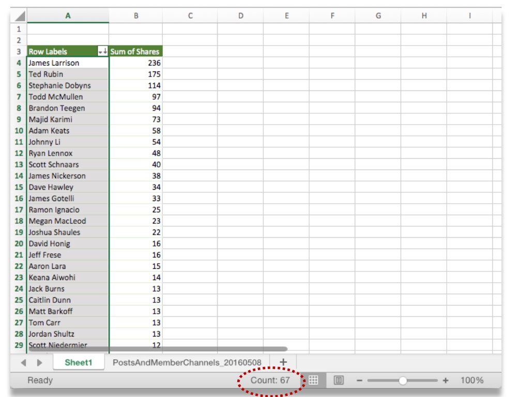
Task: Select the Dave Hawley cell
Action: point(68,187)
